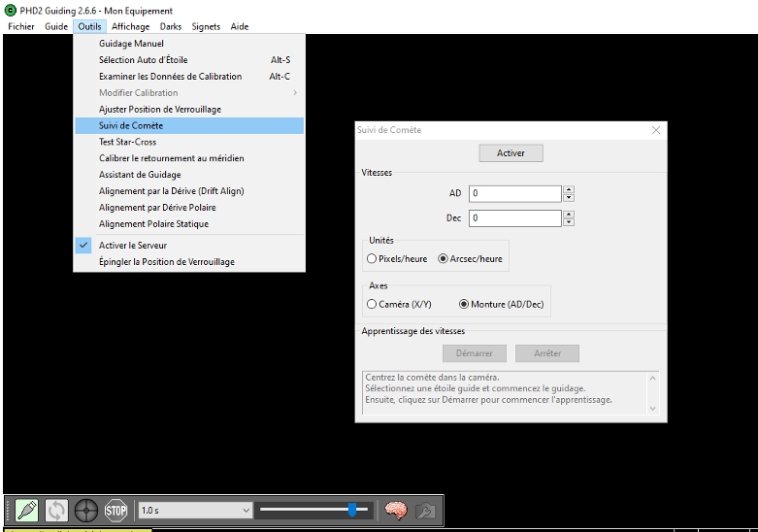This screenshot has width=758, height=532.
Task: Click the loop exposure icon
Action: coord(56,510)
